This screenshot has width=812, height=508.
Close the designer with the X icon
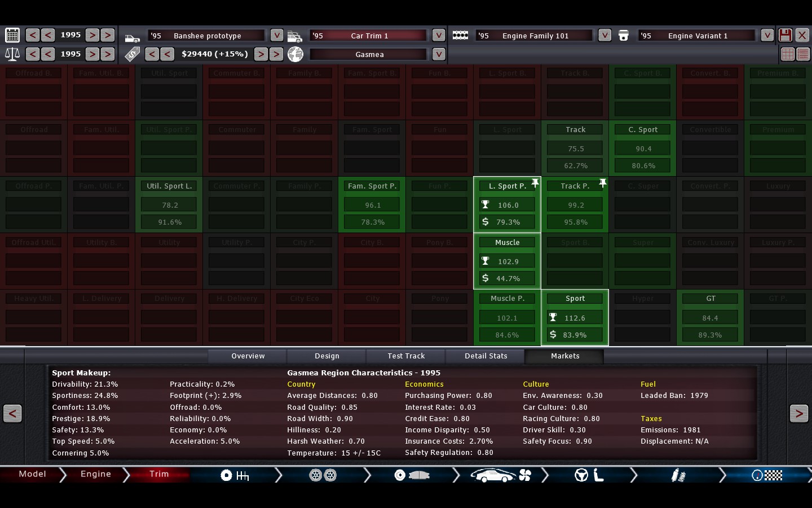(802, 35)
